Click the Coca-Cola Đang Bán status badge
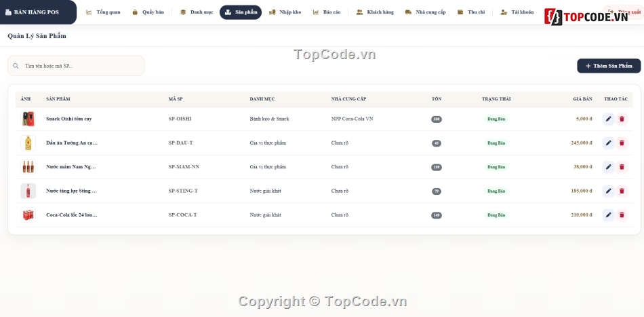Viewport: 644px width, 317px height. pos(496,215)
